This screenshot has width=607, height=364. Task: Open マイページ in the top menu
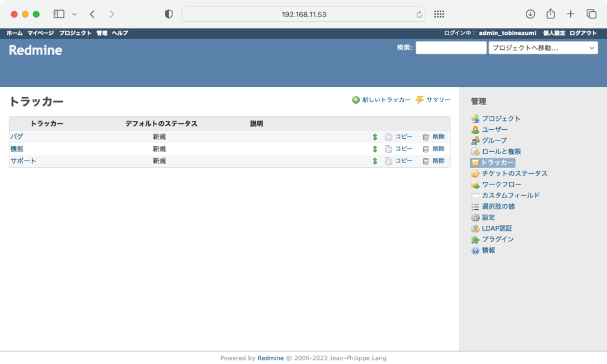click(x=41, y=33)
